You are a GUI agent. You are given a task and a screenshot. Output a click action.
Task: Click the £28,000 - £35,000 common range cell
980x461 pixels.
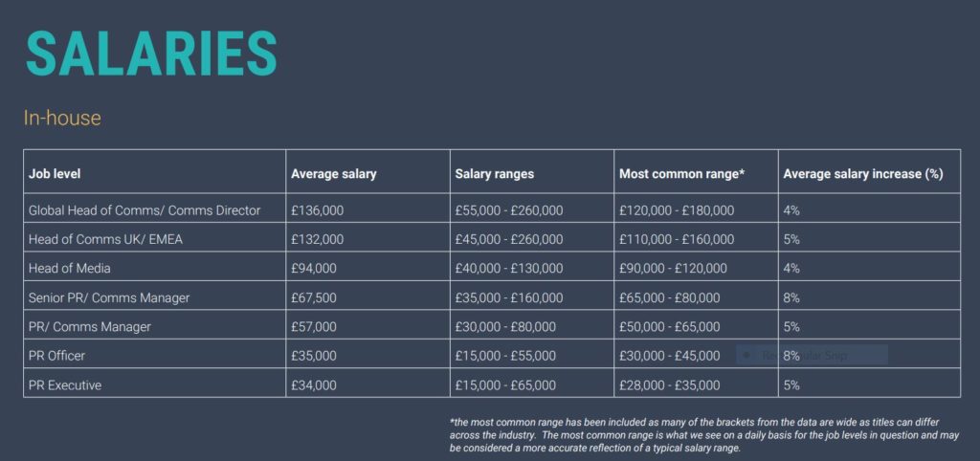[670, 385]
